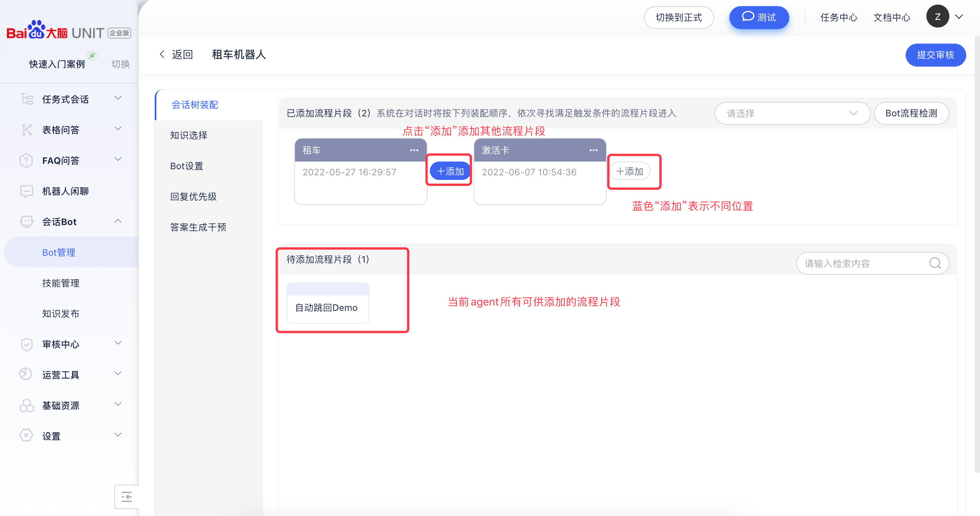Expand the 表格问答 menu chevron

[x=118, y=129]
